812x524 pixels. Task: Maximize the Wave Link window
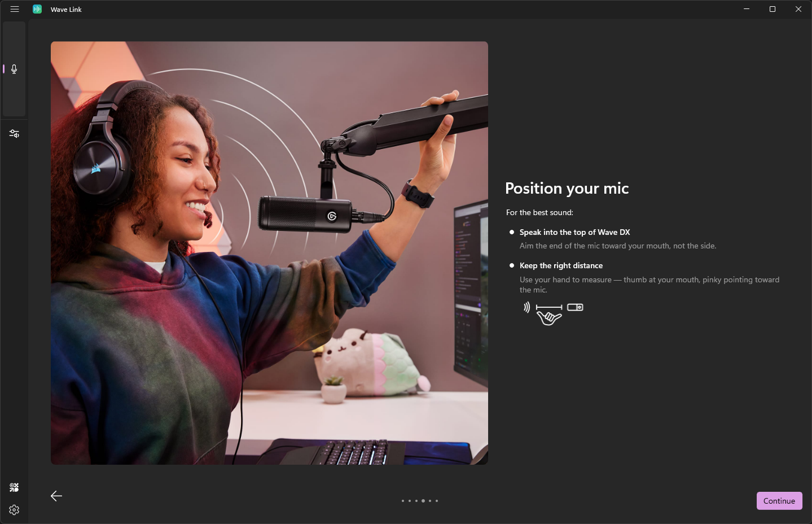click(x=773, y=9)
